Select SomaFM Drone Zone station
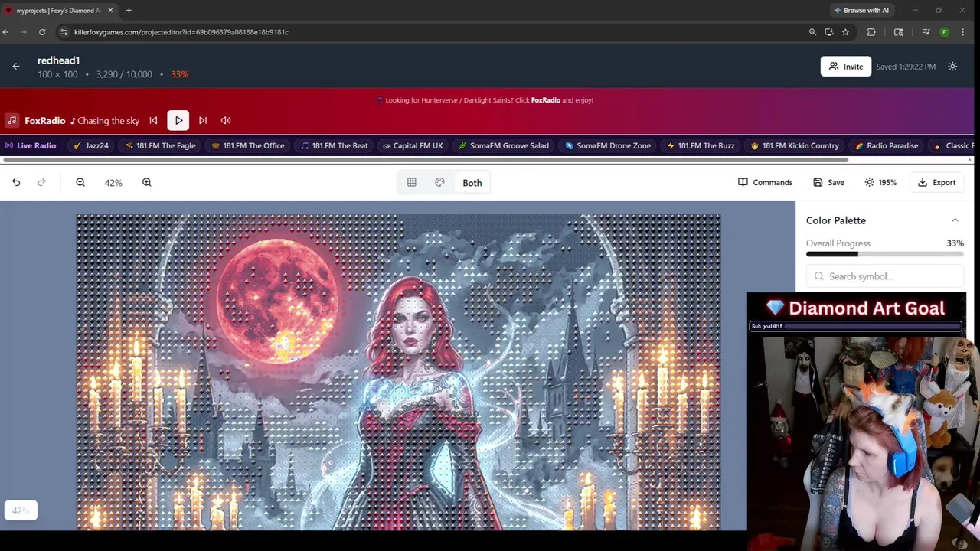The image size is (980, 551). tap(608, 145)
